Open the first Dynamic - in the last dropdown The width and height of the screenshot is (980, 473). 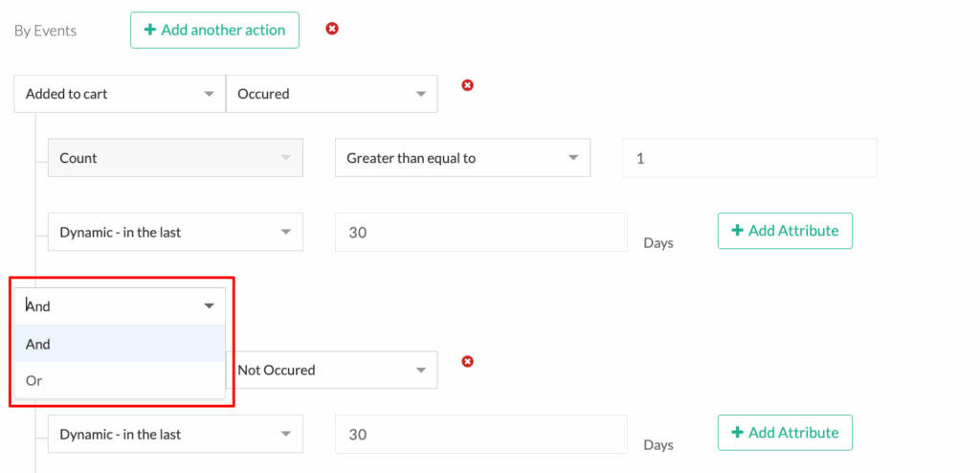[x=175, y=232]
